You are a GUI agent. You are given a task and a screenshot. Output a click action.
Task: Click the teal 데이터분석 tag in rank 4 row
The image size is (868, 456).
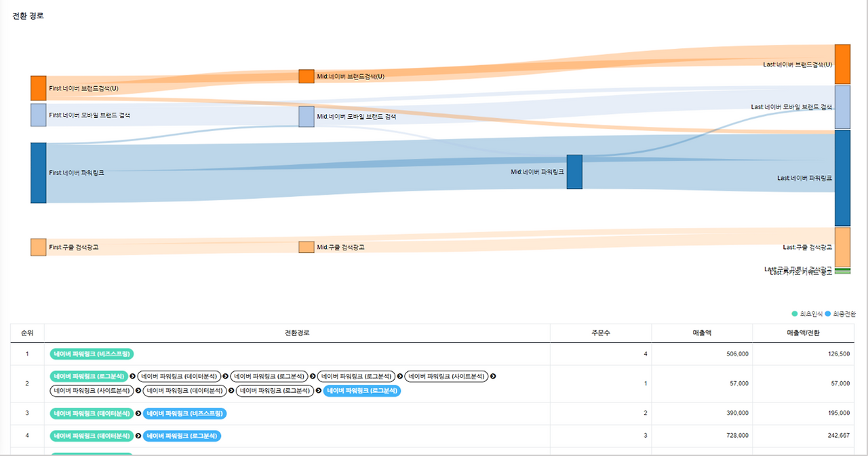coord(92,436)
